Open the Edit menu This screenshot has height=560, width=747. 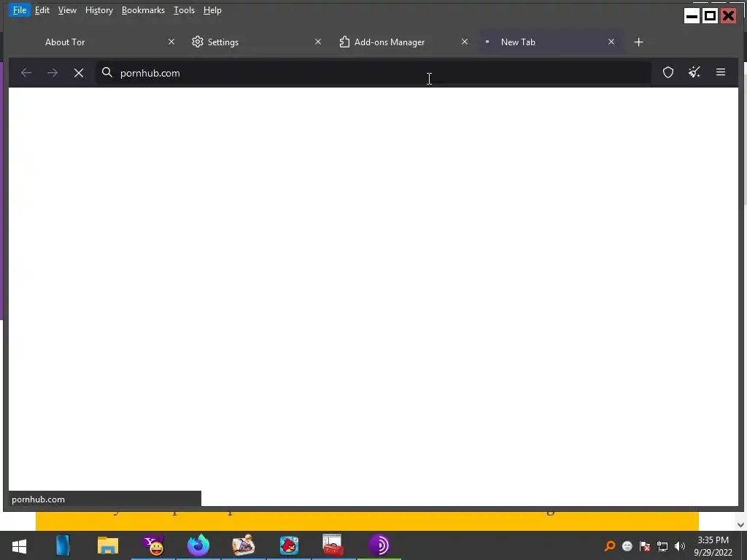[42, 10]
